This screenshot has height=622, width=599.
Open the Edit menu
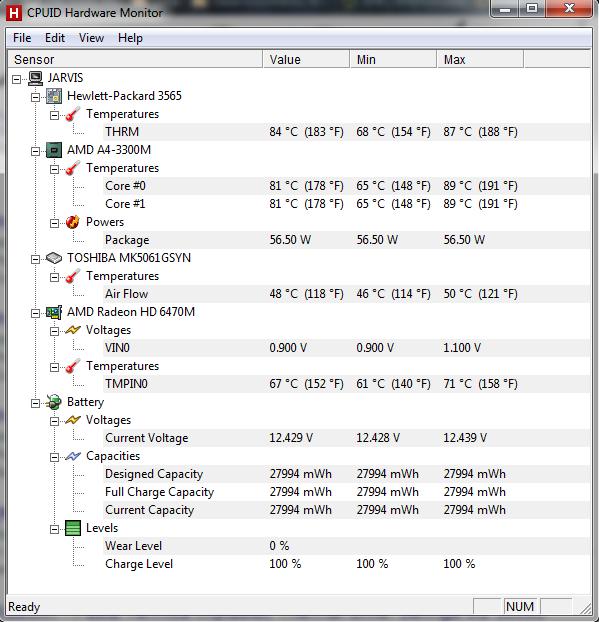55,38
